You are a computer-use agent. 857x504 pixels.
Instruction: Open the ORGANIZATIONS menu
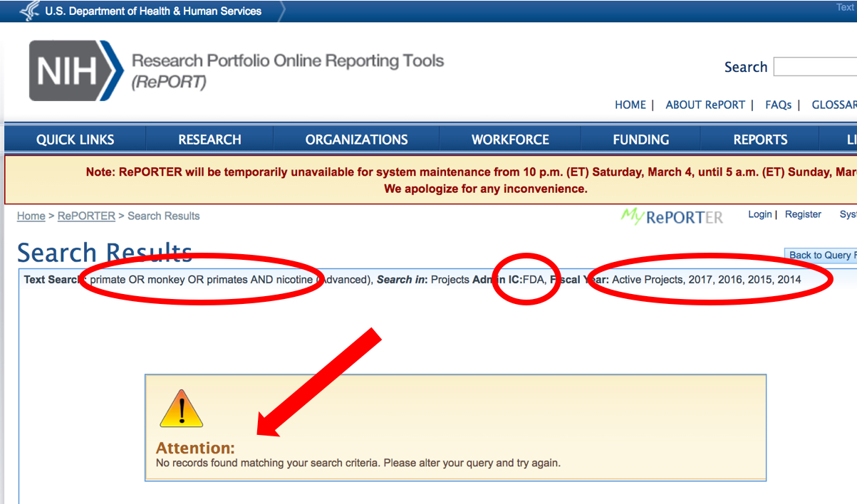coord(356,140)
